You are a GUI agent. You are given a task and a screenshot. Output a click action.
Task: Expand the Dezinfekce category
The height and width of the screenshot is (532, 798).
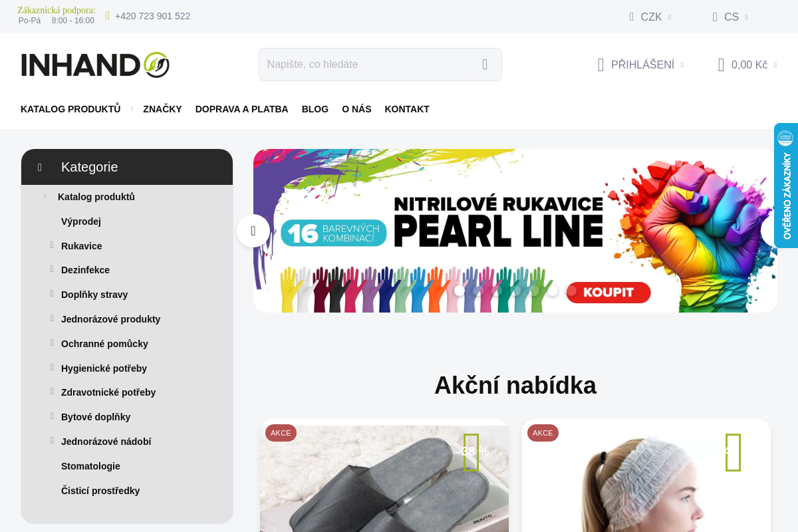[x=52, y=269]
